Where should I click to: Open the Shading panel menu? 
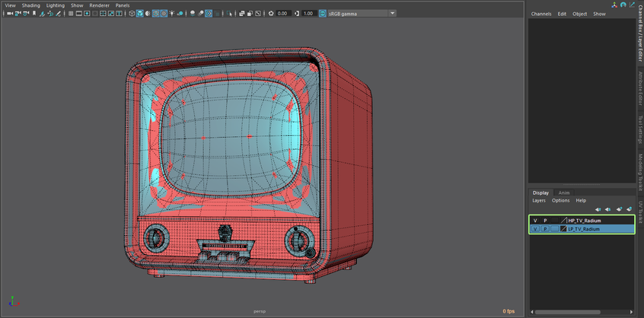click(x=30, y=5)
